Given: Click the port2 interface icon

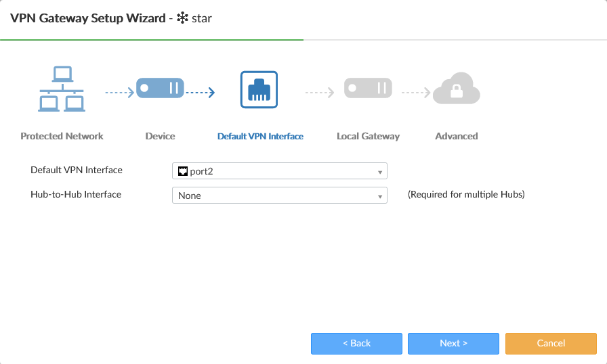Looking at the screenshot, I should point(182,171).
